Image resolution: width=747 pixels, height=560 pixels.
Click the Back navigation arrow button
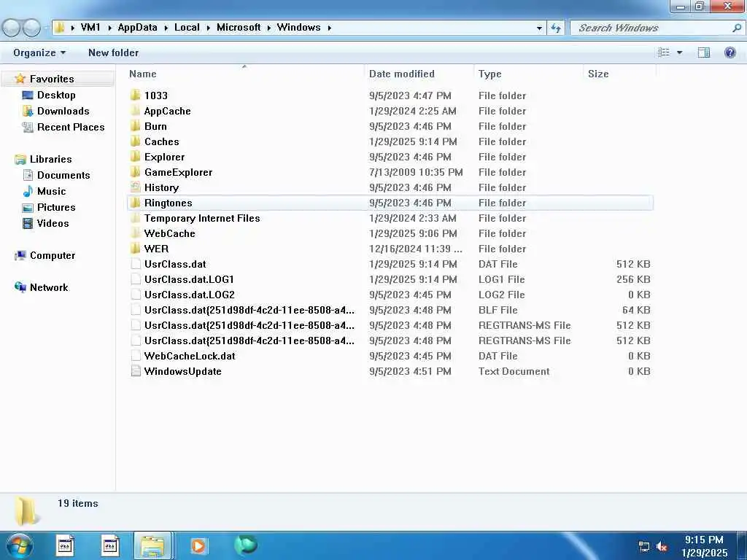(x=12, y=28)
